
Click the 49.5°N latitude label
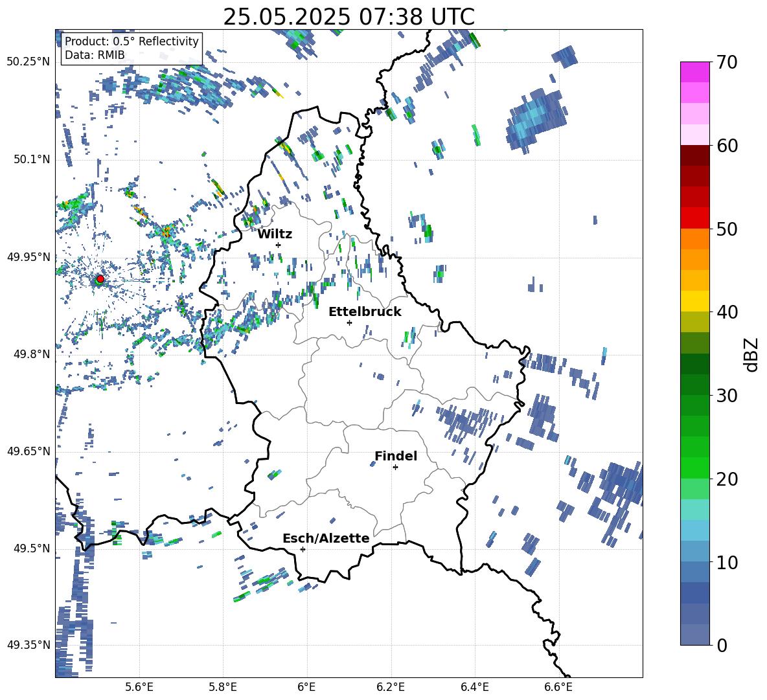(x=32, y=548)
